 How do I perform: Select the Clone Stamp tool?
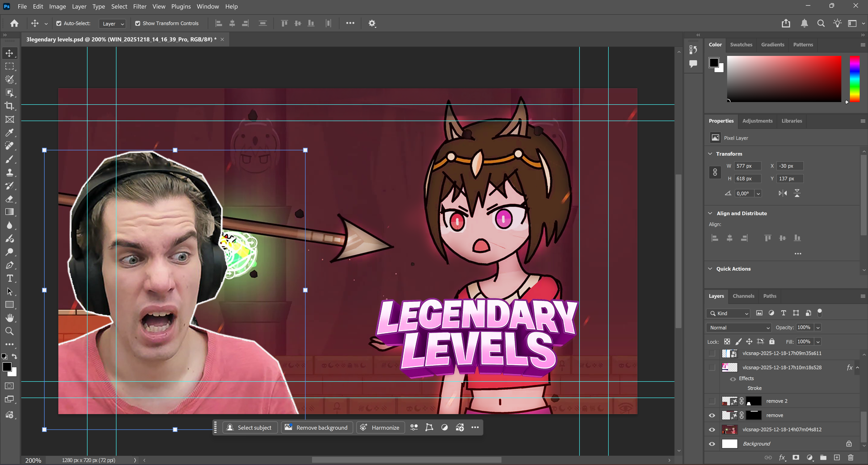9,172
